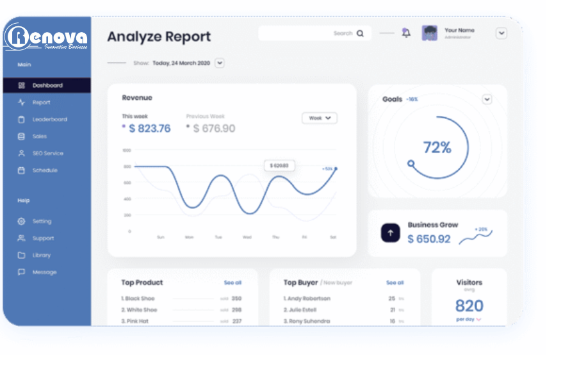The width and height of the screenshot is (588, 369).
Task: Open the Week range dropdown
Action: pos(319,118)
